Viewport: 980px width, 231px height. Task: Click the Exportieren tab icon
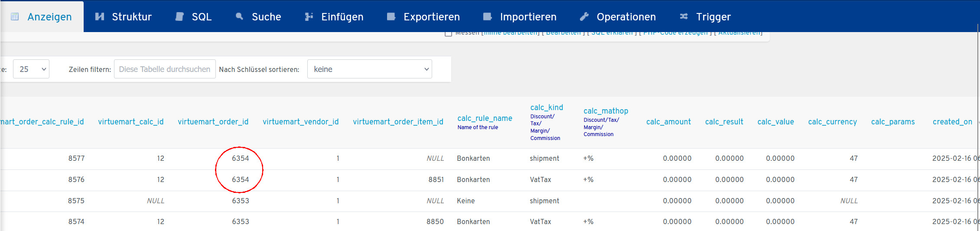pos(391,16)
